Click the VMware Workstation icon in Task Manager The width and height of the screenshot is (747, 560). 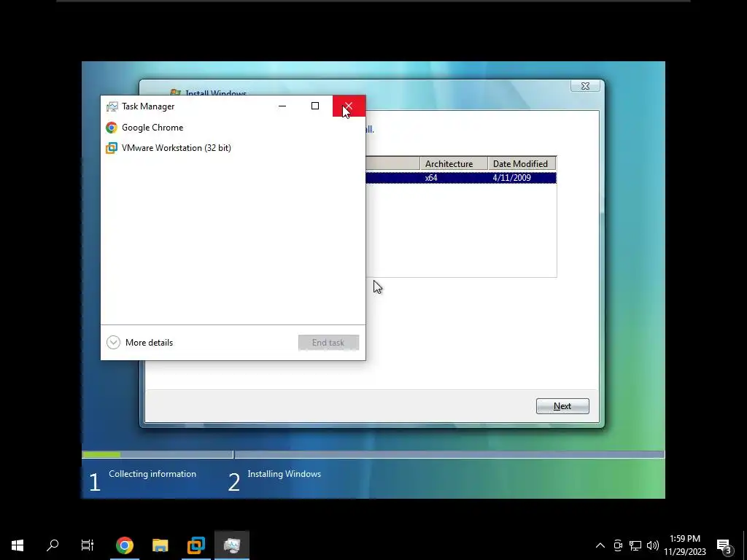coord(112,147)
